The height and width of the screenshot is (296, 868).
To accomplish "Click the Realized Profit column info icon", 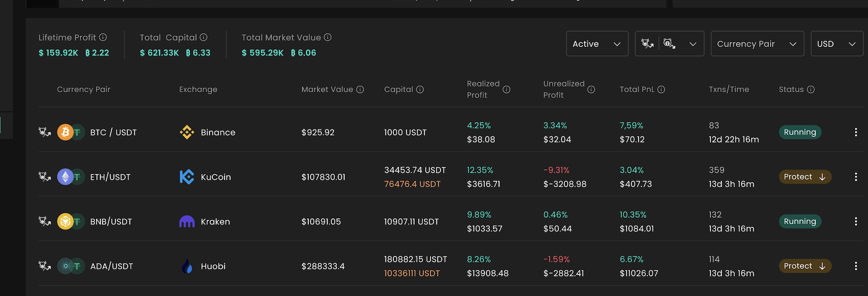I will [x=506, y=90].
